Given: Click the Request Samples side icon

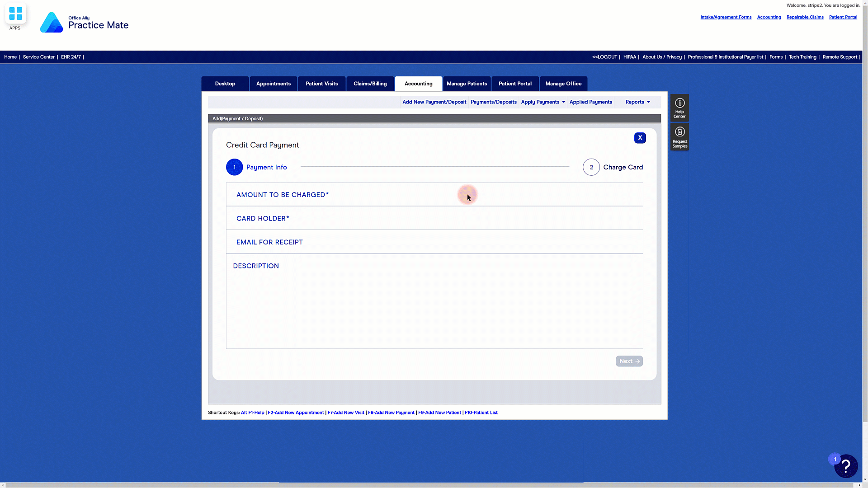Looking at the screenshot, I should [x=679, y=137].
